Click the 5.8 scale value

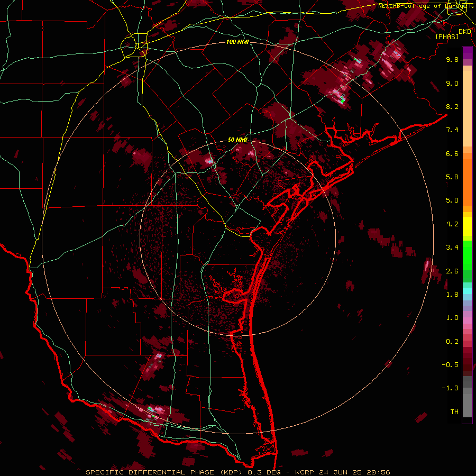pyautogui.click(x=452, y=177)
